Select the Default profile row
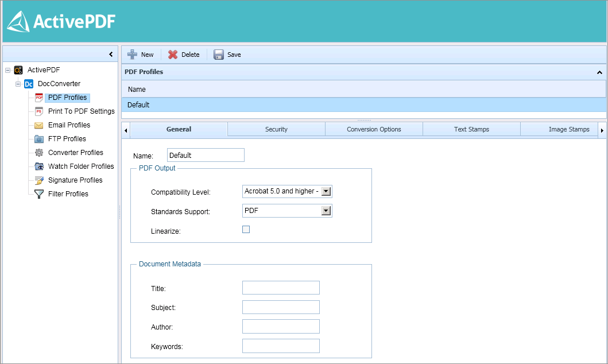608x364 pixels. [364, 104]
